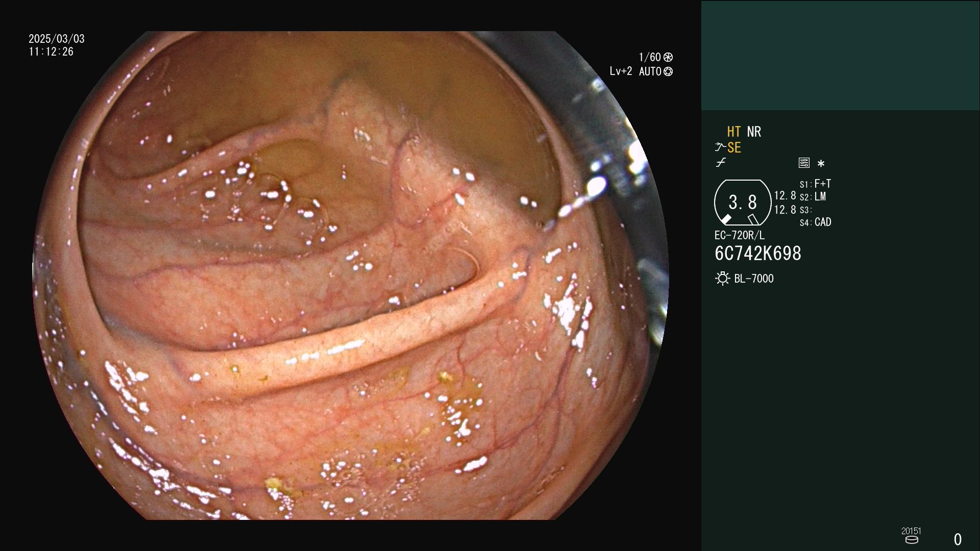Screen dimensions: 980x551
Task: Click the date 2025/03/03
Action: (x=57, y=39)
